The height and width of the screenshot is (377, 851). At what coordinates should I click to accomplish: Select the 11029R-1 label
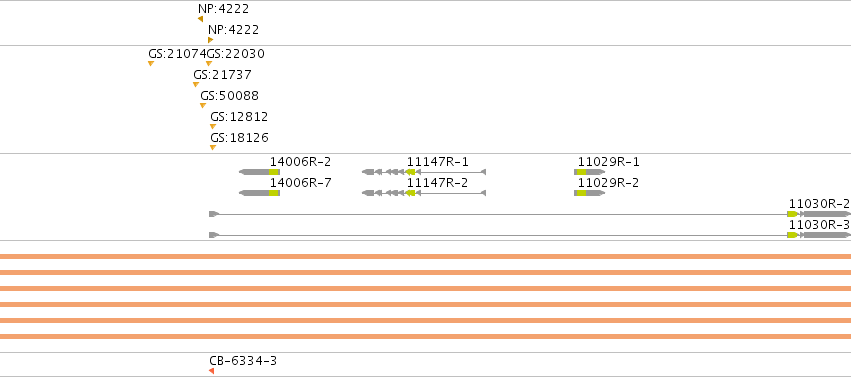[608, 162]
